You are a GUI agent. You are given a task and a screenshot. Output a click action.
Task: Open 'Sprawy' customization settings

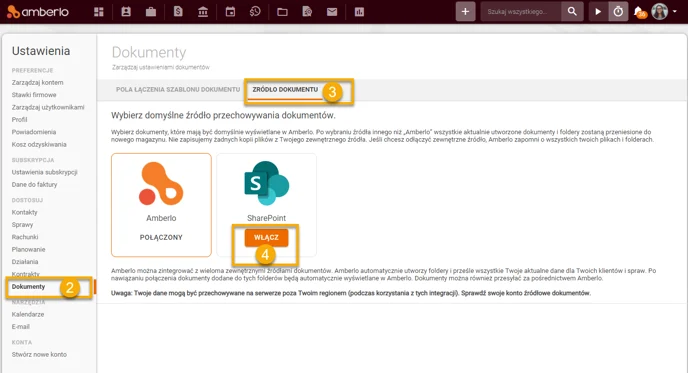(22, 224)
